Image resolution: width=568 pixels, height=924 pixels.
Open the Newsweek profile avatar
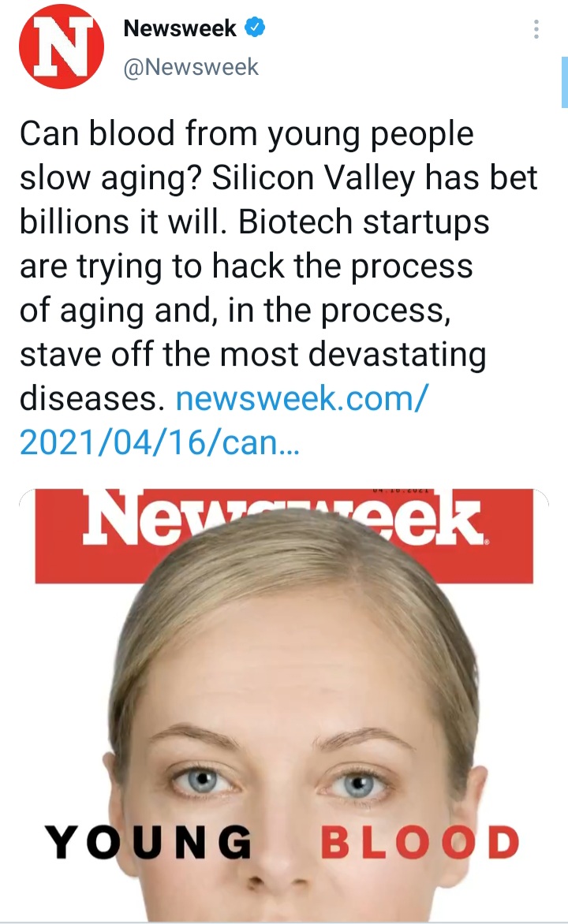click(62, 47)
